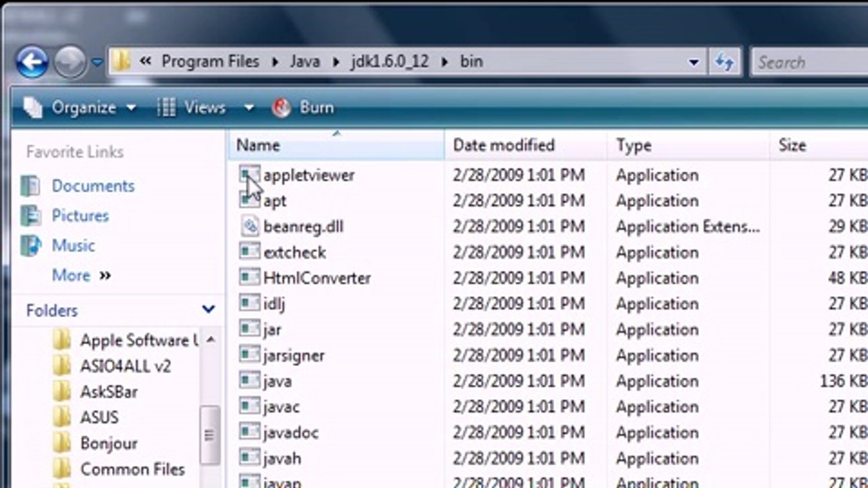Click the folder tree scrollbar thumb
This screenshot has height=488, width=868.
point(210,434)
